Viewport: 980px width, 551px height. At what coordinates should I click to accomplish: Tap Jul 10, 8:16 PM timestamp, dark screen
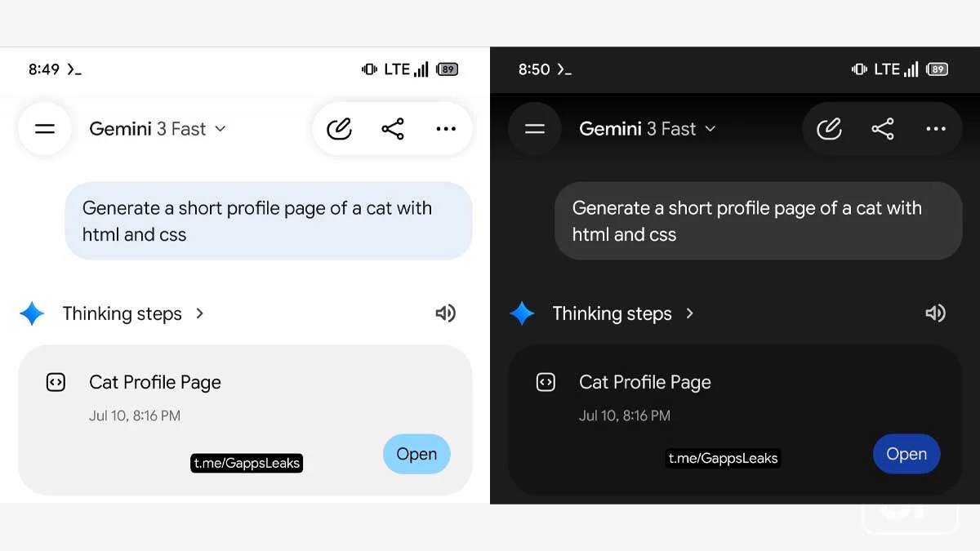[x=625, y=415]
